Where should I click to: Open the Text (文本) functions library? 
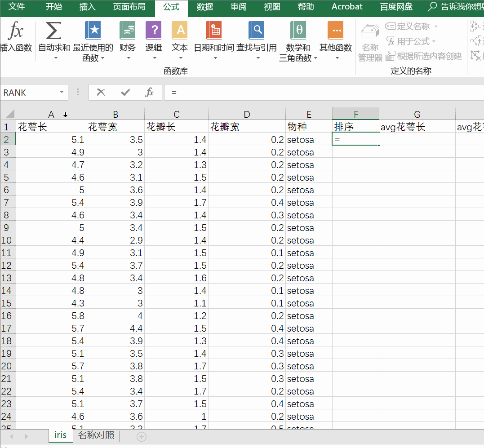point(180,40)
